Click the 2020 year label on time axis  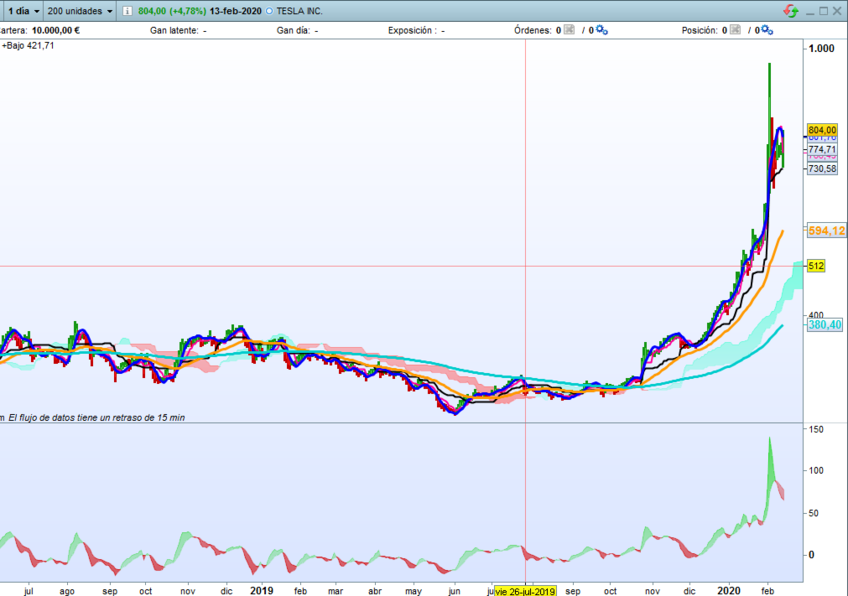[x=728, y=591]
